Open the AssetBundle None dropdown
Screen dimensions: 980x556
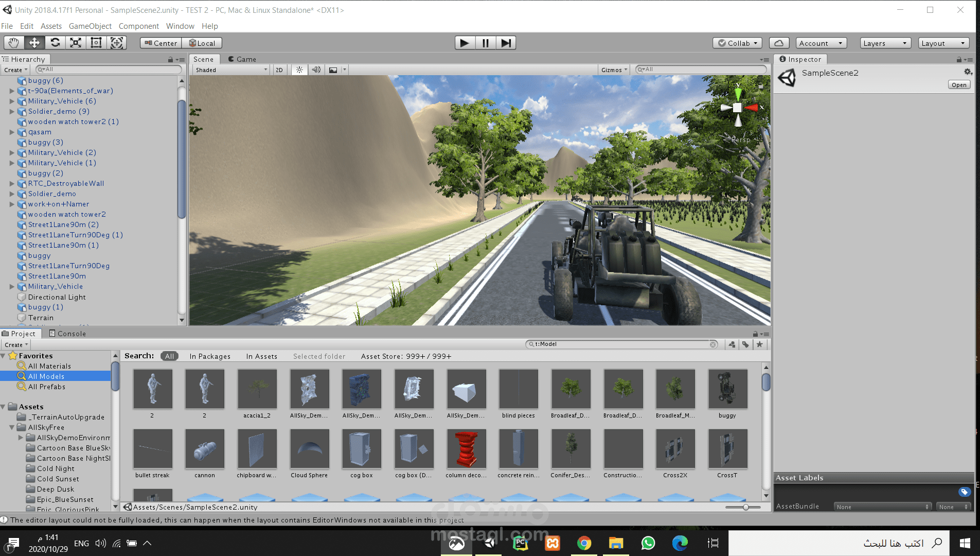[x=882, y=507]
